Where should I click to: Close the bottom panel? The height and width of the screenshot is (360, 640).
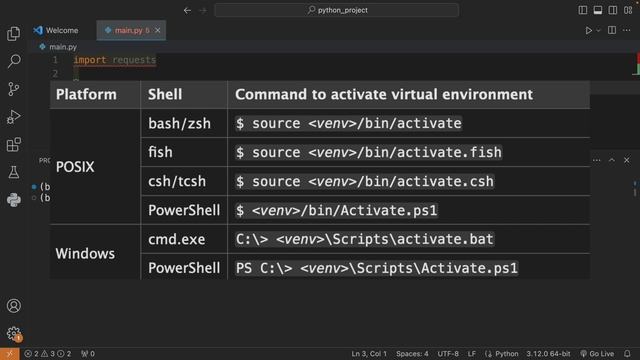[627, 160]
